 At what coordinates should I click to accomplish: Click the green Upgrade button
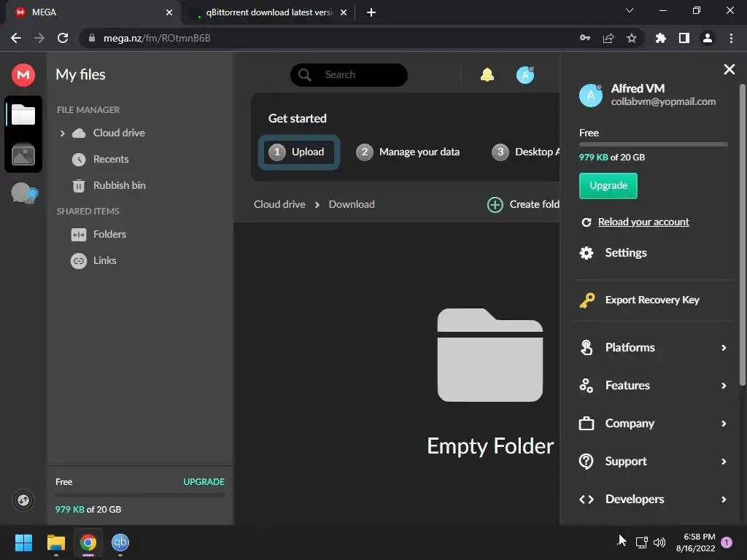tap(608, 186)
